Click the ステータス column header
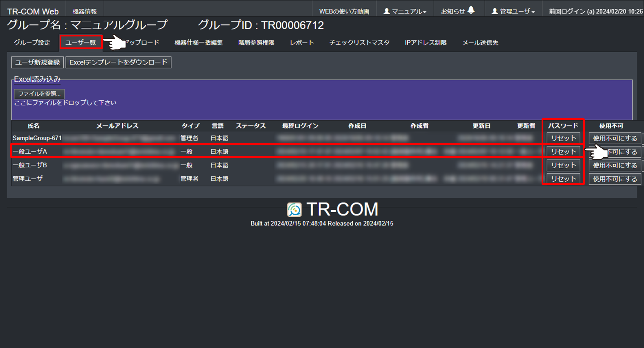Viewport: 644px width, 348px height. pyautogui.click(x=251, y=126)
